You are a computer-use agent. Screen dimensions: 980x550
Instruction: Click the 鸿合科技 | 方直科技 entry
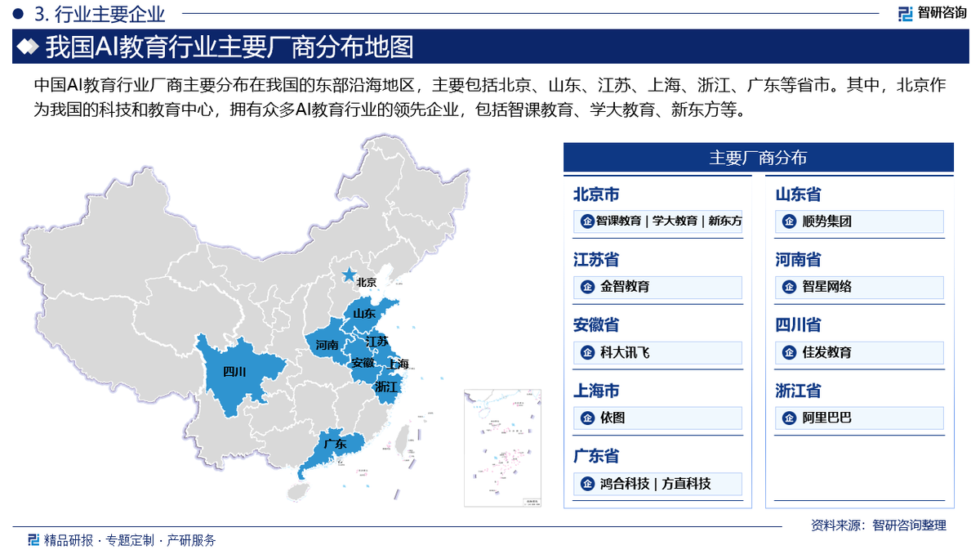658,483
